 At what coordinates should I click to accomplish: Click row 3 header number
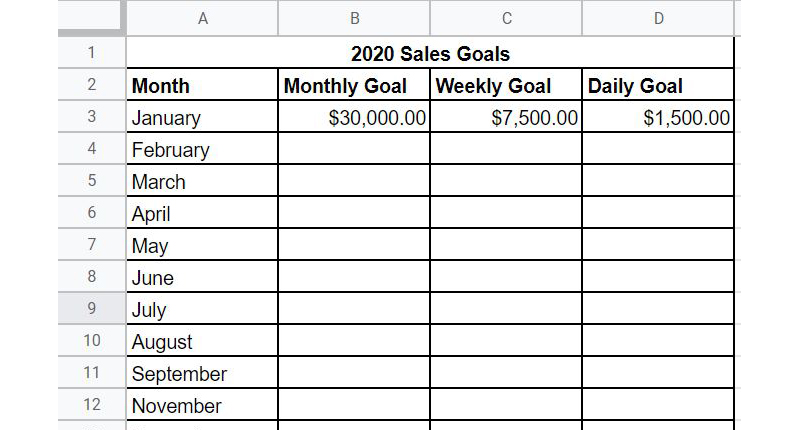(91, 117)
